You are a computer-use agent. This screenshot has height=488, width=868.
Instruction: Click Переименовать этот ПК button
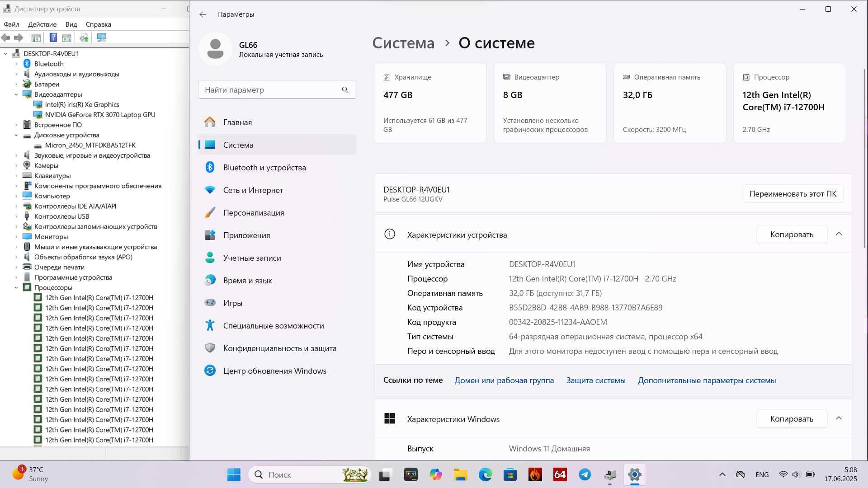(793, 194)
